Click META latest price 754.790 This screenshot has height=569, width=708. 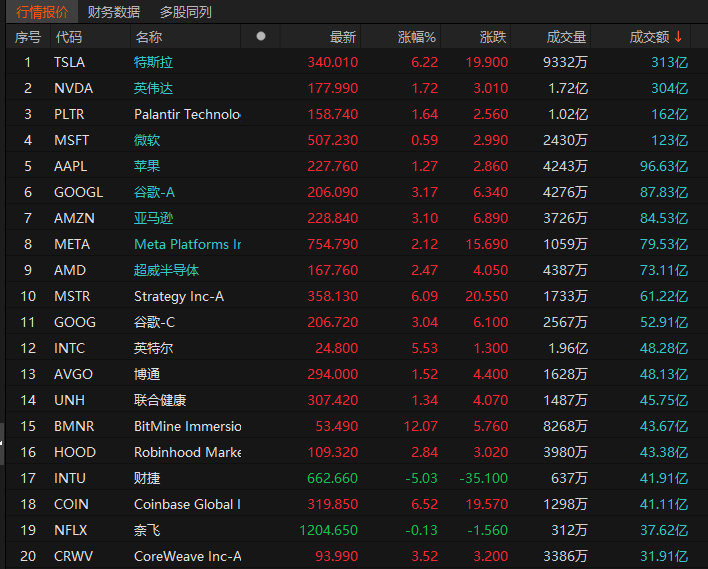point(333,244)
